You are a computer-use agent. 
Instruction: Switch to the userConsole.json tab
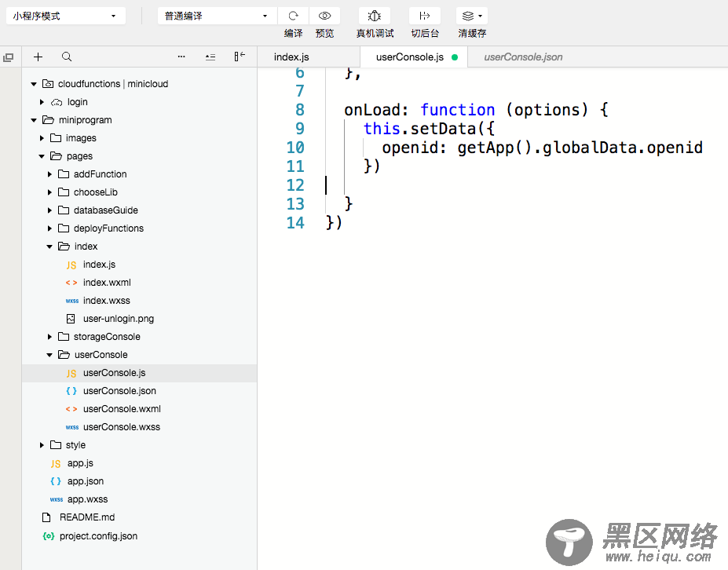[x=523, y=57]
